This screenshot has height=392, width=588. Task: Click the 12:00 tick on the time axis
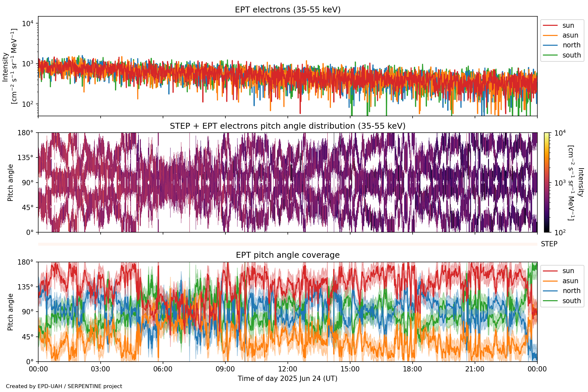click(287, 369)
